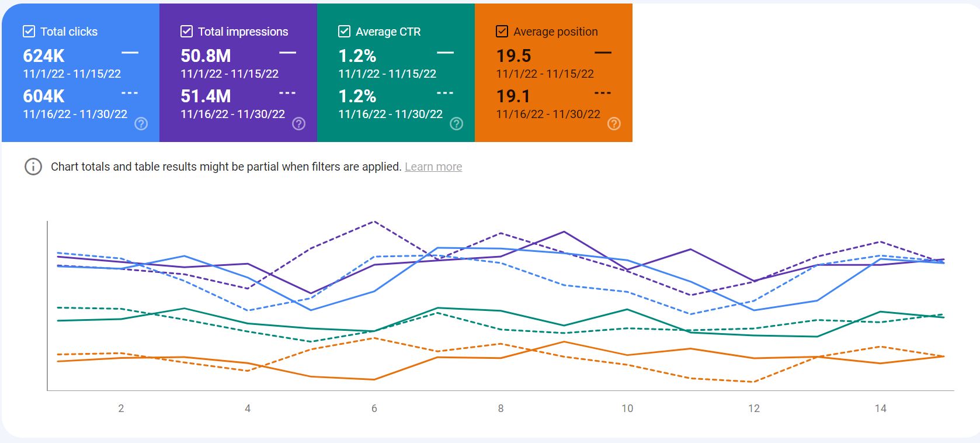Click the 19.1 average position value

click(512, 96)
